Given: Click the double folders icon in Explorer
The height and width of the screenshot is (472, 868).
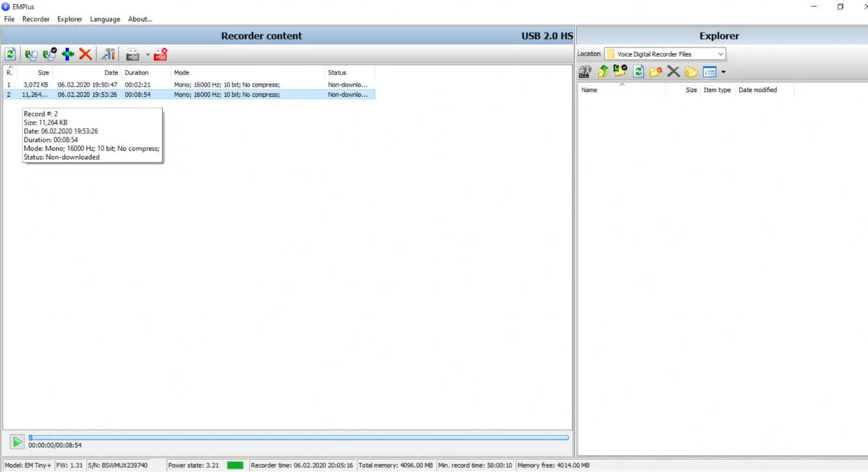Looking at the screenshot, I should 691,72.
